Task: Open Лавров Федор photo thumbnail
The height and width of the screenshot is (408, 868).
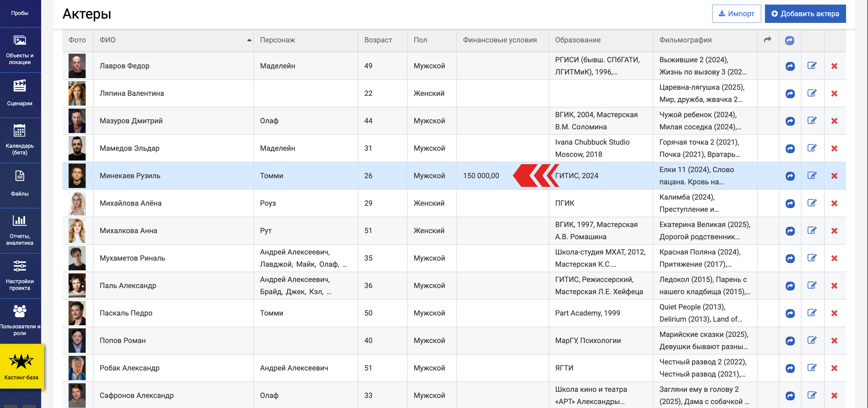Action: [77, 66]
